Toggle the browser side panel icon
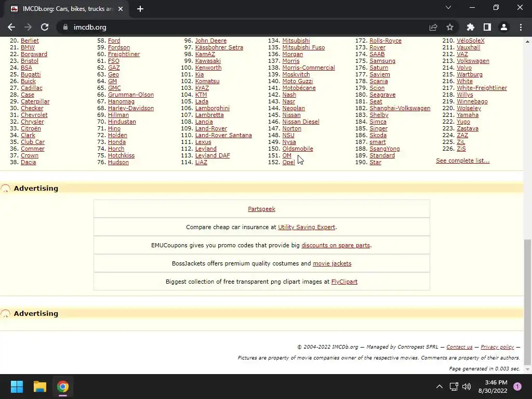 tap(487, 27)
